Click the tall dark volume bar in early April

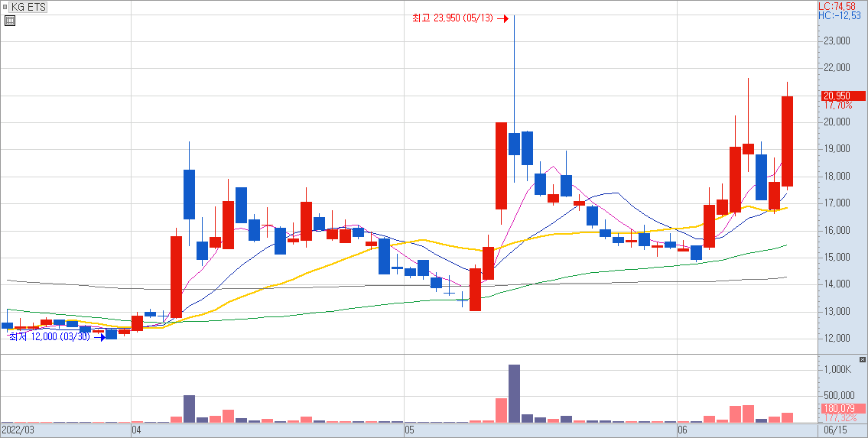(x=190, y=409)
